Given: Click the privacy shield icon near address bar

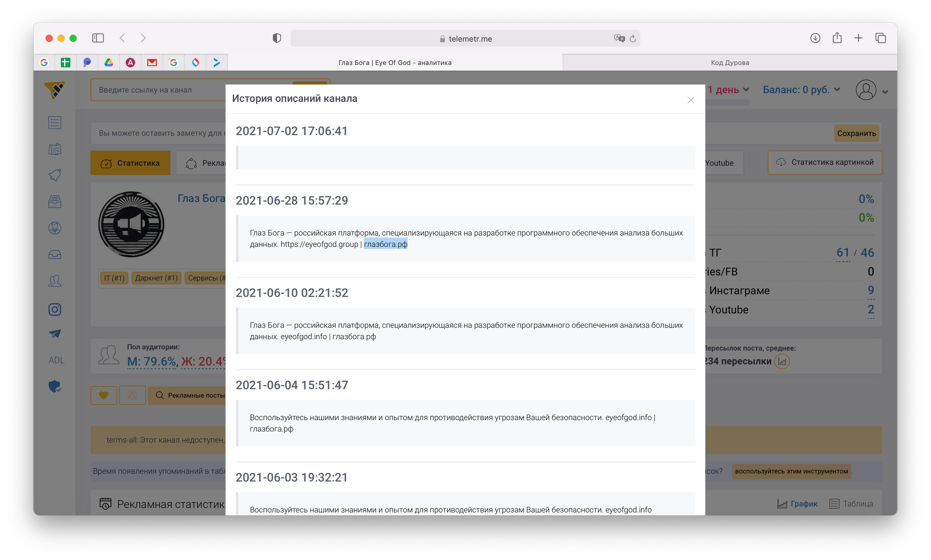Looking at the screenshot, I should [277, 38].
